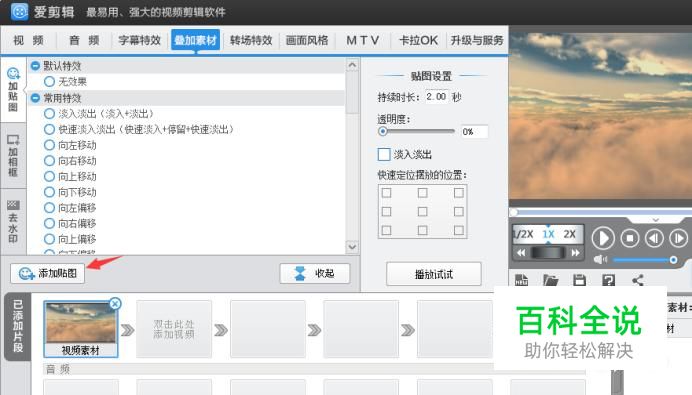
Task: Open the MTV tab
Action: pyautogui.click(x=363, y=40)
